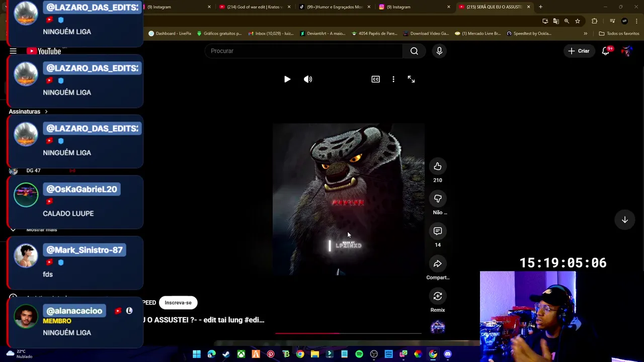
Task: Enter fullscreen mode on the Short
Action: pyautogui.click(x=411, y=79)
